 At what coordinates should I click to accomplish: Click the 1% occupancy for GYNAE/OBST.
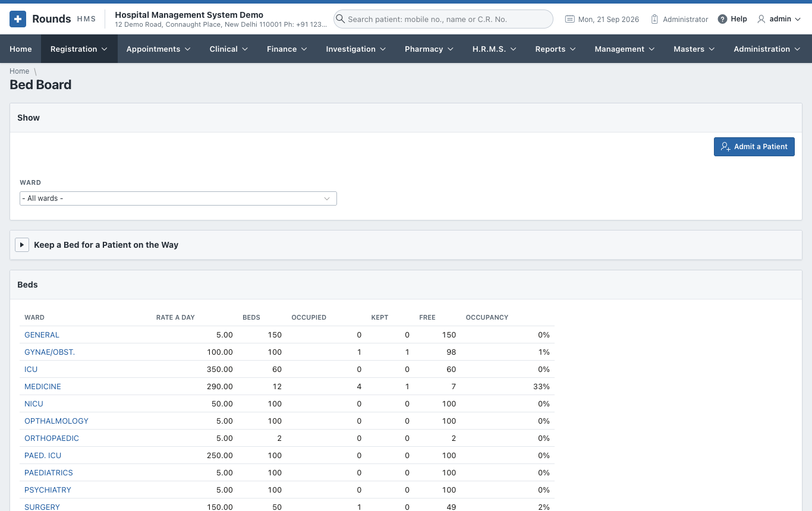coord(544,352)
